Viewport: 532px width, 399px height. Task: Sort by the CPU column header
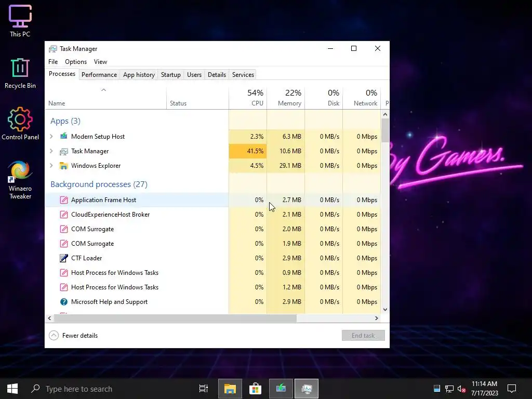(x=248, y=98)
